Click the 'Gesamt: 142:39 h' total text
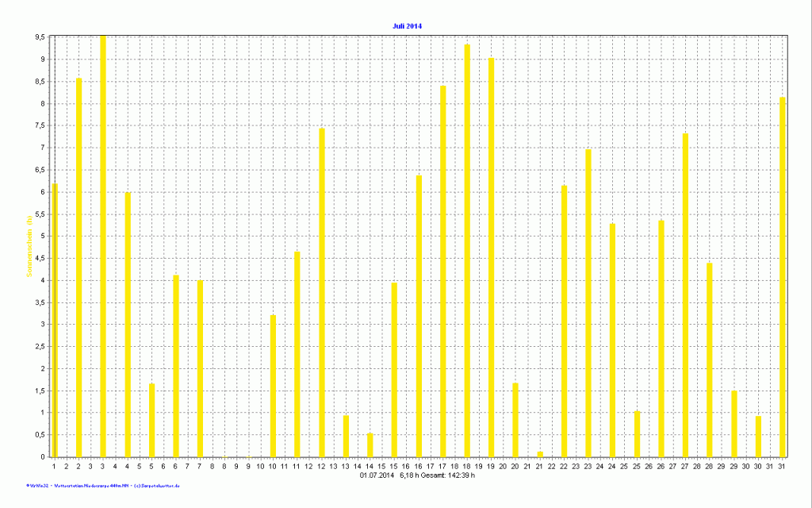Image resolution: width=812 pixels, height=508 pixels. [x=445, y=475]
